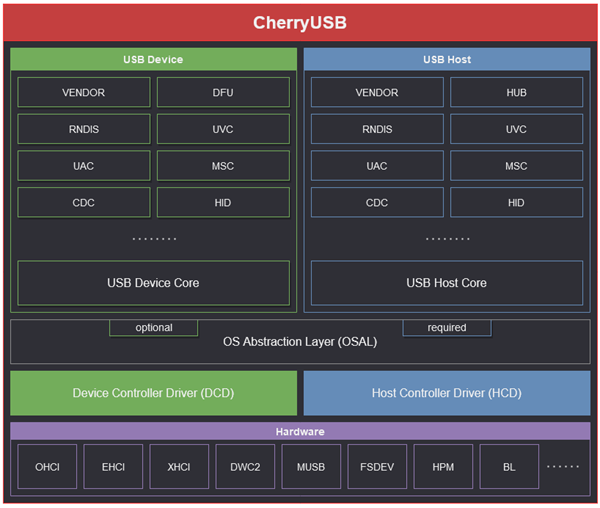Click the DFU box under USB Device
Image resolution: width=600 pixels, height=508 pixels.
(223, 92)
